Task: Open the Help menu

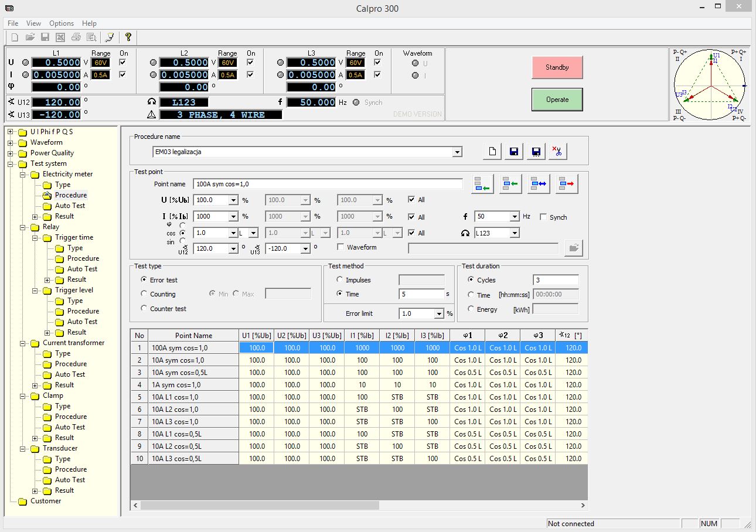Action: (90, 23)
